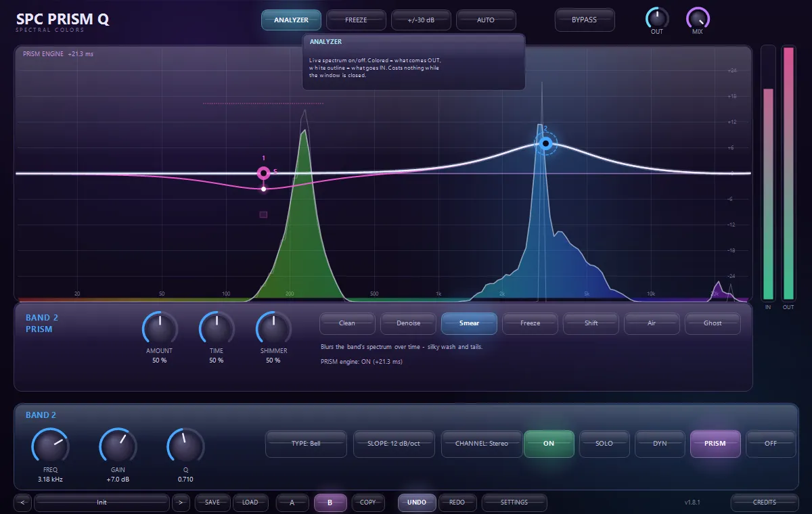This screenshot has height=514, width=812.
Task: Click the PRISM ENGINE +21.3 ms label
Action: [x=58, y=54]
